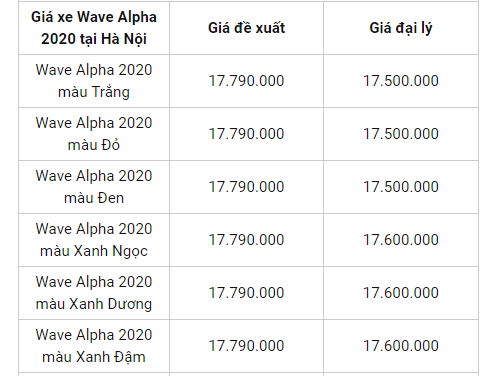498x376 pixels.
Task: Select dealer price 17.600.000 for Xanh Đậm
Action: [401, 346]
